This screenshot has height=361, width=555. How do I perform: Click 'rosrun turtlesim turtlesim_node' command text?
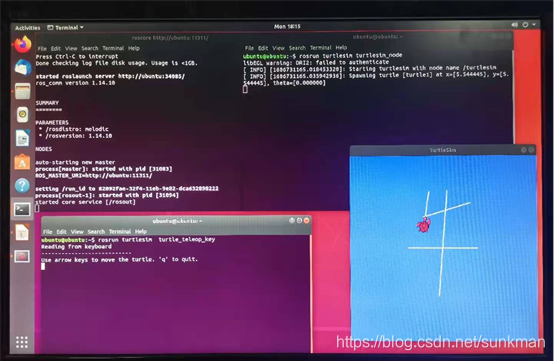pyautogui.click(x=351, y=55)
